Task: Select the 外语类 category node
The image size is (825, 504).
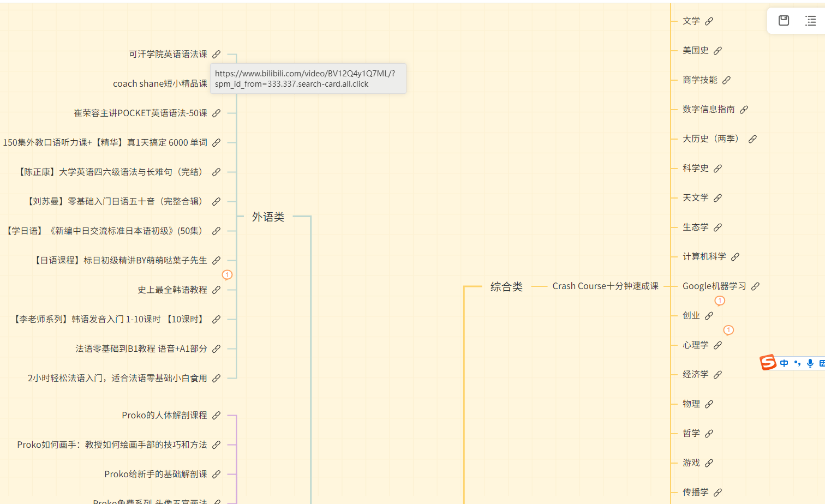Action: pos(268,217)
